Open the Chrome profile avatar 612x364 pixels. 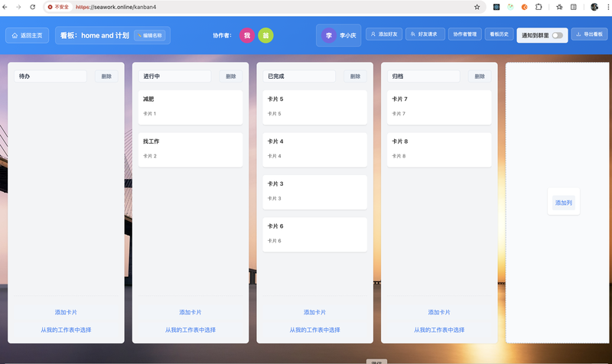click(x=594, y=7)
